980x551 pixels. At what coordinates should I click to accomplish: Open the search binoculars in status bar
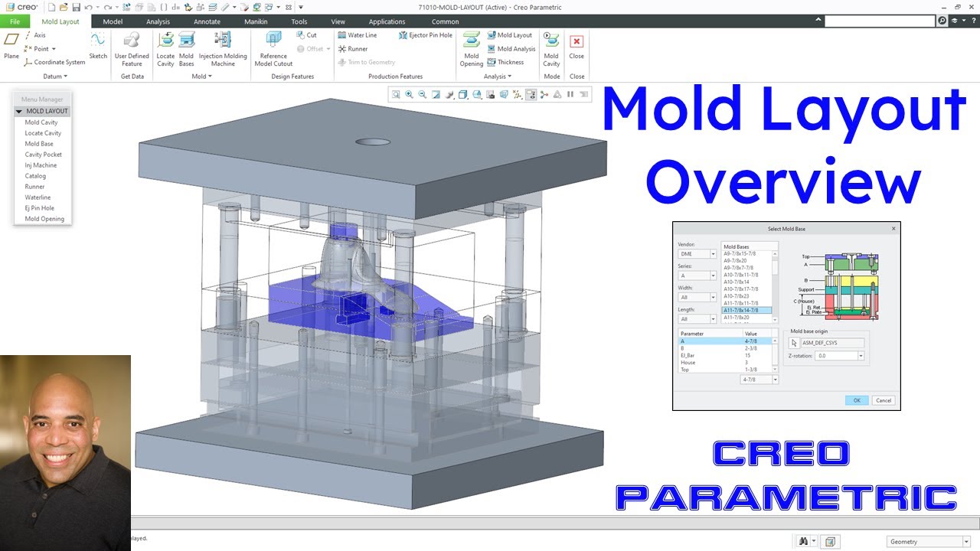pyautogui.click(x=803, y=541)
